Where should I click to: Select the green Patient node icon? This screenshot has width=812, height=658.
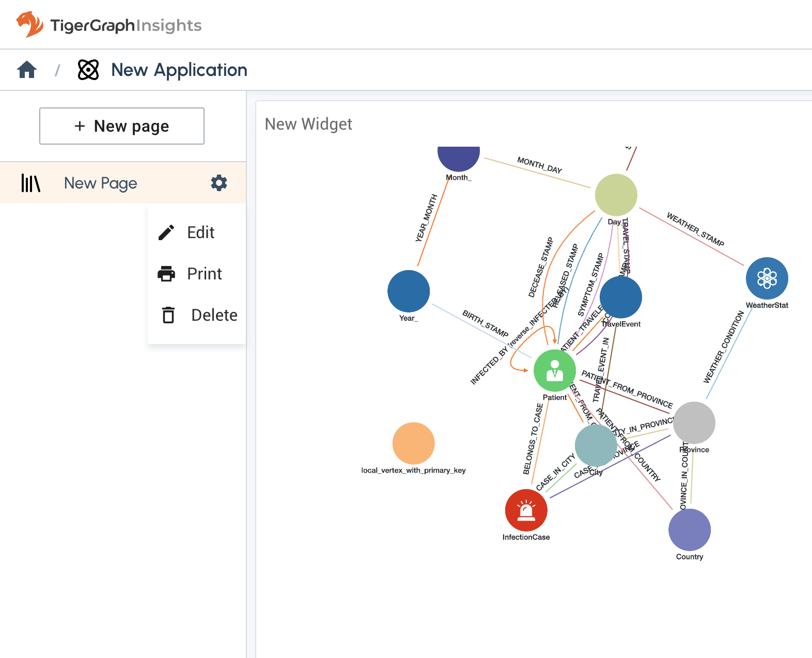(554, 370)
